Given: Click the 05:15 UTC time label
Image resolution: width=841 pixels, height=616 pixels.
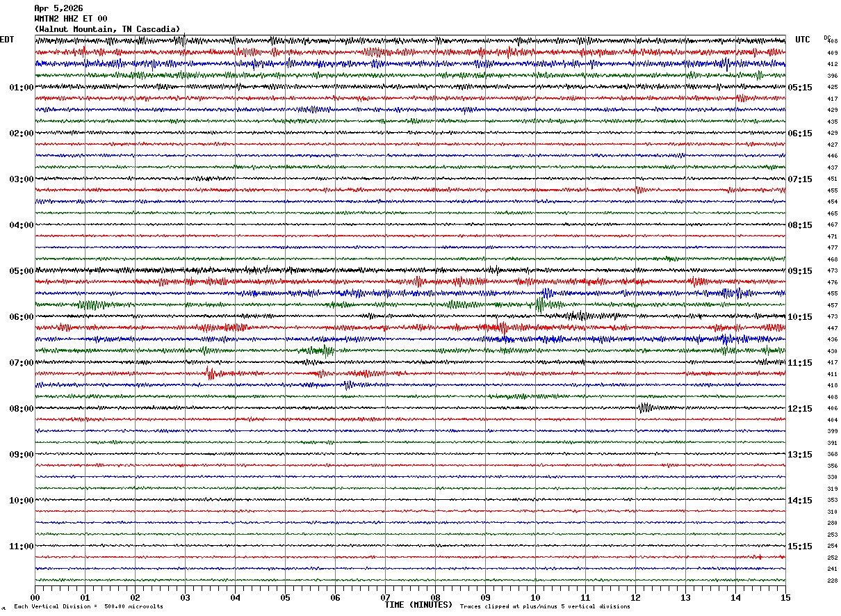Looking at the screenshot, I should click(x=799, y=88).
